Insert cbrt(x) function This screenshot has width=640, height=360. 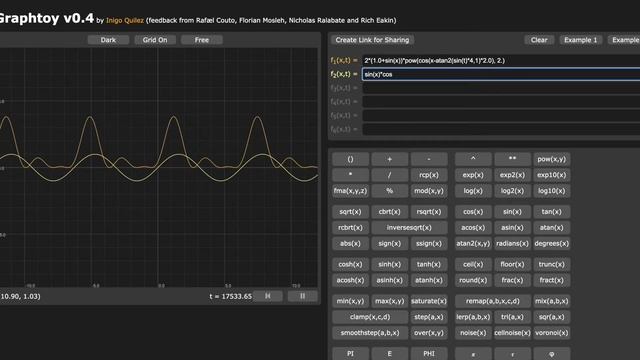[389, 212]
